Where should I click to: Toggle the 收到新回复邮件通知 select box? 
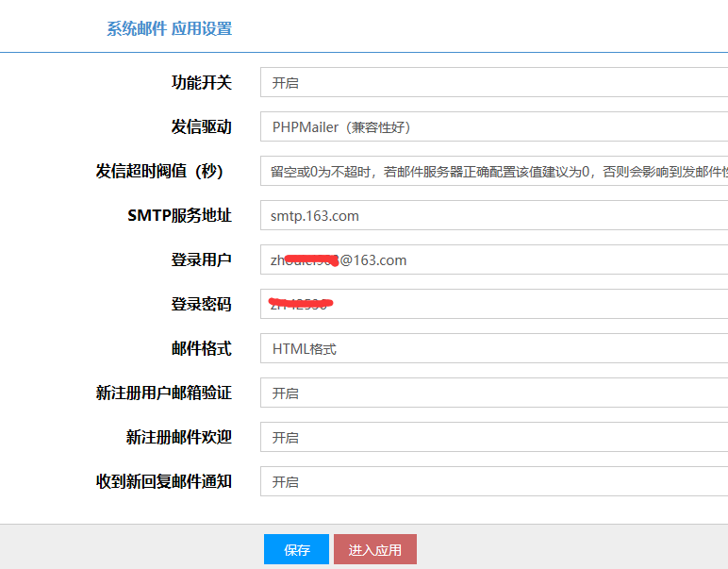click(x=493, y=481)
